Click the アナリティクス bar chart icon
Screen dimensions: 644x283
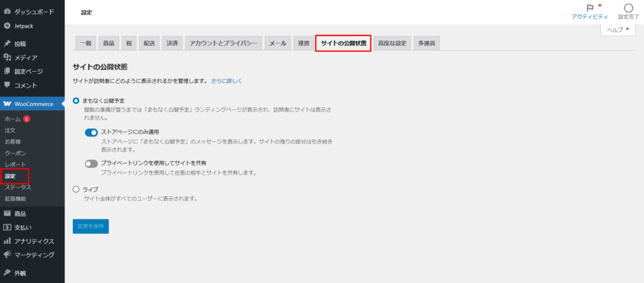[7, 241]
